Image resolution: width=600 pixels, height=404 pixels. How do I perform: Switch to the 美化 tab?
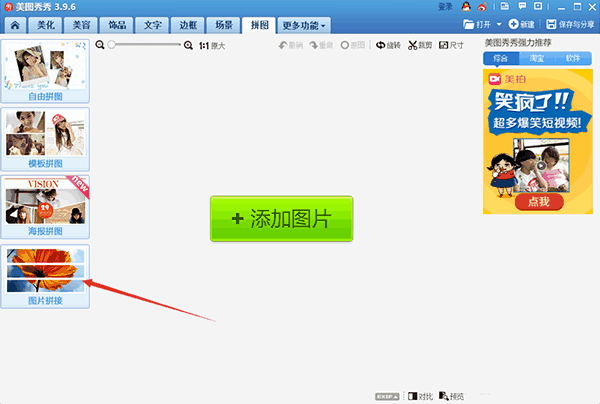(46, 24)
